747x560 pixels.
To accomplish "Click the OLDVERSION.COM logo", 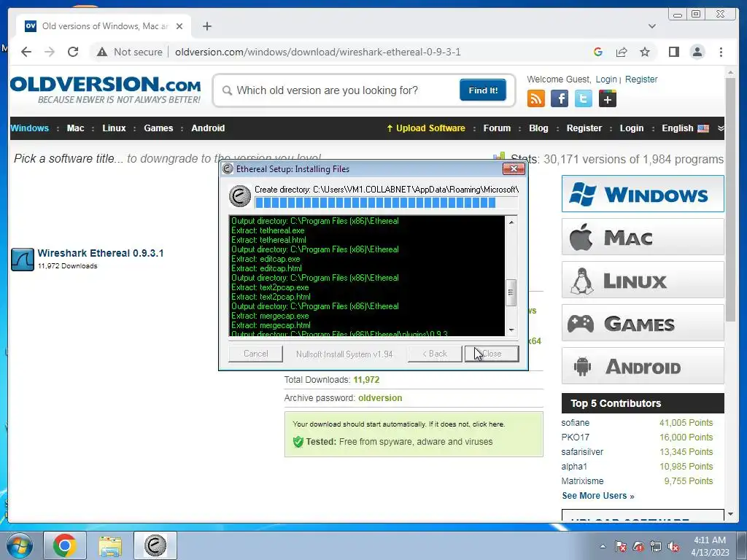I will click(x=105, y=89).
